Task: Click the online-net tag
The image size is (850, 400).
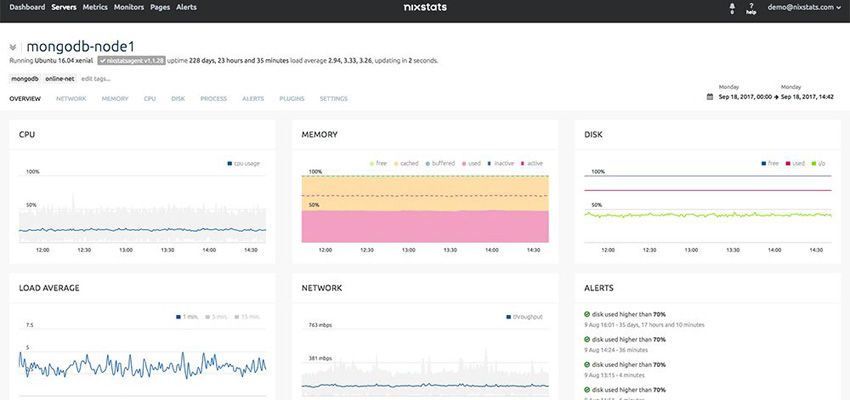Action: click(60, 79)
